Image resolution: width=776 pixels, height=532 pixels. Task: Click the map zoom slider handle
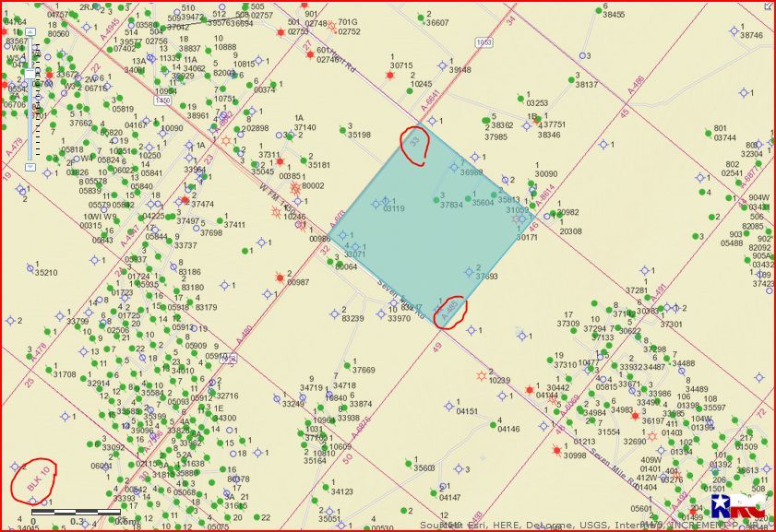point(30,74)
